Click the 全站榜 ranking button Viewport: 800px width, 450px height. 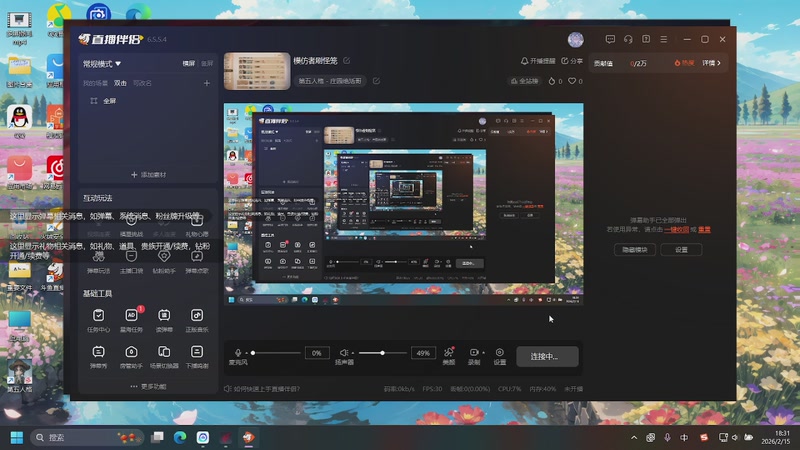[524, 81]
